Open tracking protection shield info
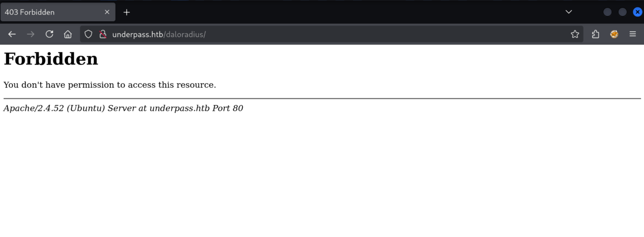Viewport: 644px width, 237px height. pos(88,34)
